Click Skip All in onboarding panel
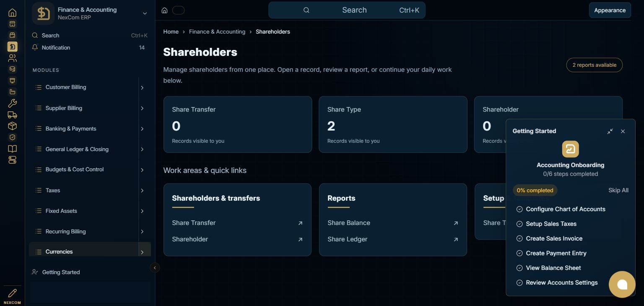This screenshot has width=644, height=306. point(618,190)
